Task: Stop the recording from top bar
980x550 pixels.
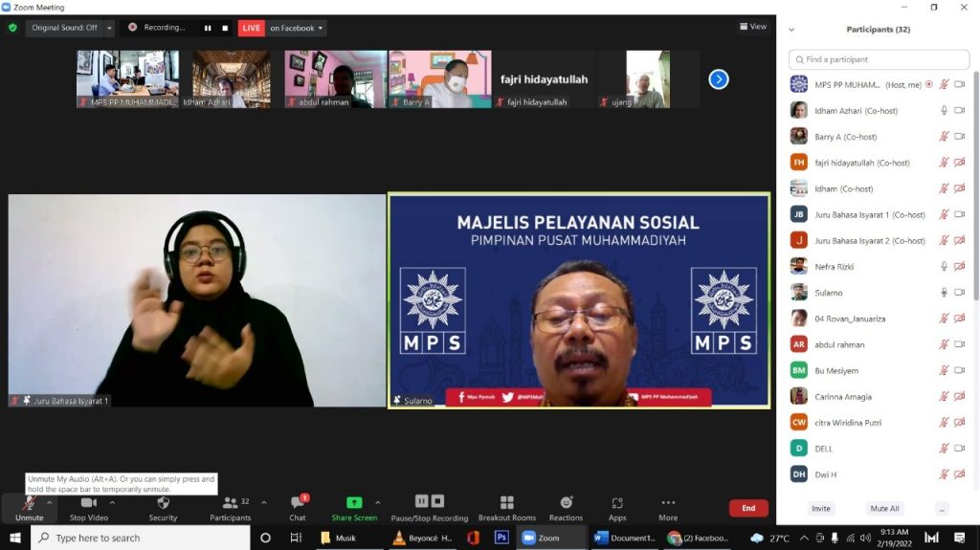Action: pyautogui.click(x=225, y=28)
